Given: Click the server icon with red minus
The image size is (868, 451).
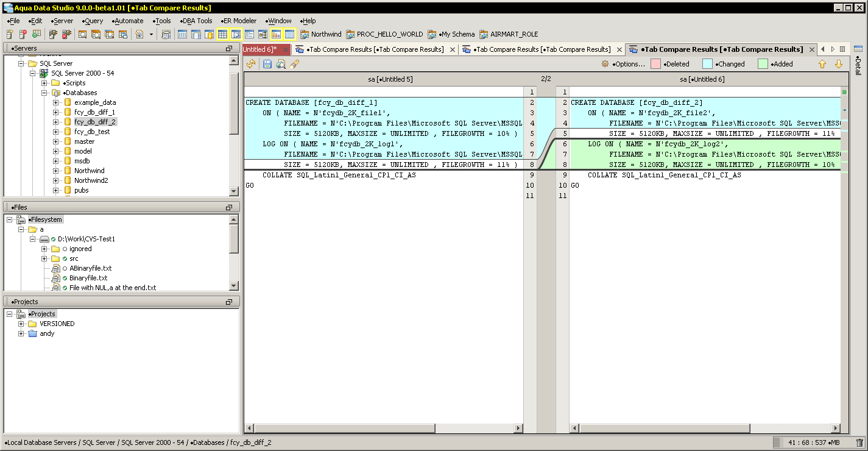Looking at the screenshot, I should (x=23, y=34).
